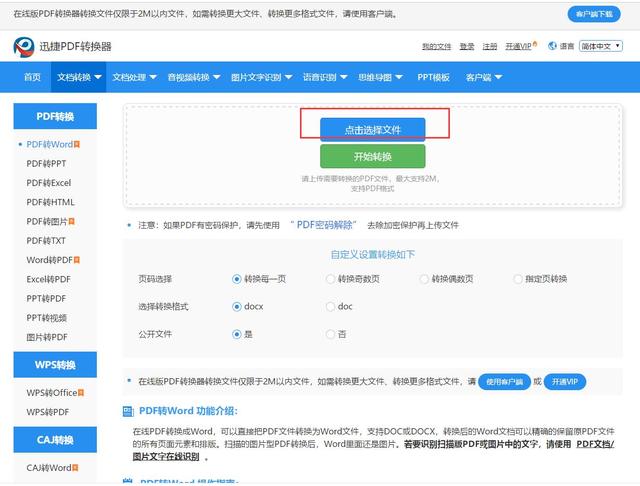
Task: Select 指定页转换 radio button
Action: [518, 279]
